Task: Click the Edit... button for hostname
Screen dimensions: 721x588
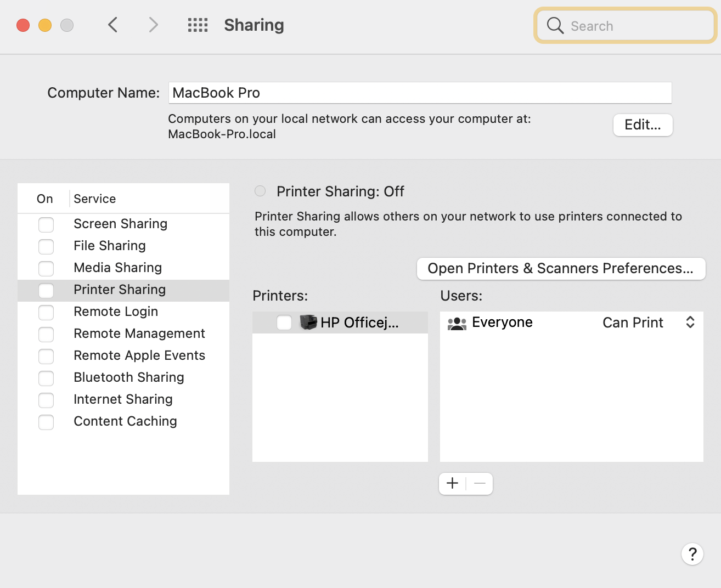Action: [x=643, y=125]
